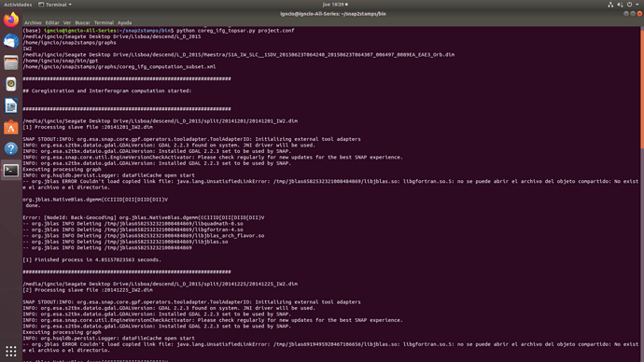Open Rhythmbox music player icon

pyautogui.click(x=11, y=84)
